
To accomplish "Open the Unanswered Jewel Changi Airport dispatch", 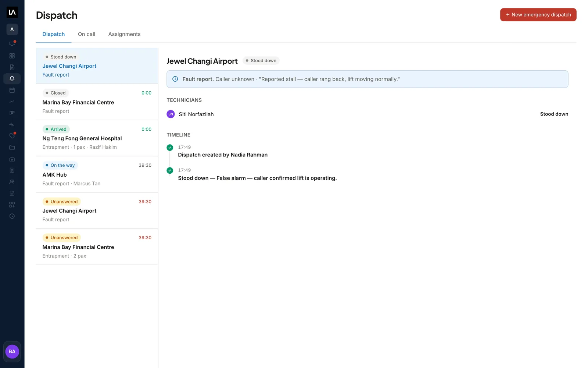I will (x=97, y=210).
